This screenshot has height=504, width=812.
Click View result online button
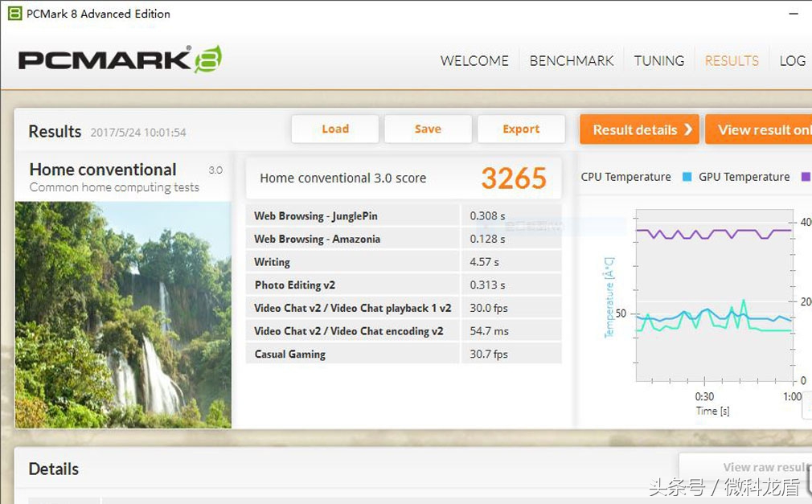[759, 129]
